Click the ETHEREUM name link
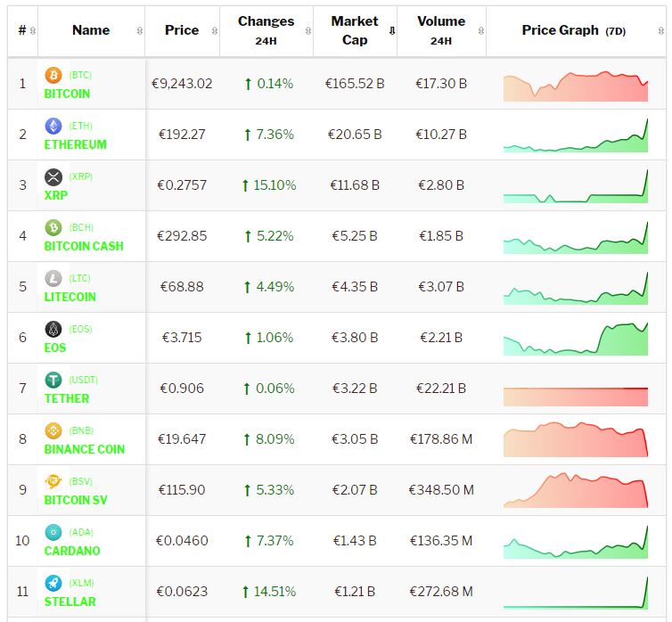This screenshot has height=622, width=672. click(75, 144)
